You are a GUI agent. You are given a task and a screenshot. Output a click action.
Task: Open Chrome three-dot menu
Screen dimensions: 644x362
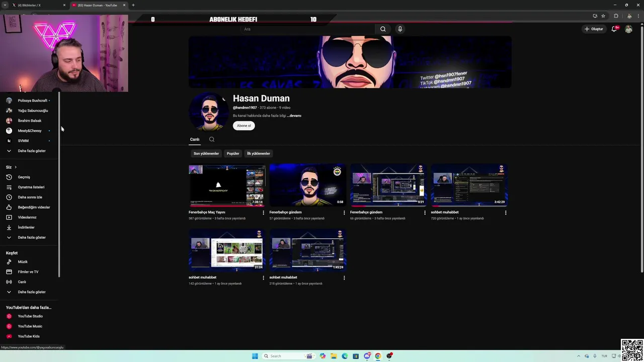(x=638, y=16)
